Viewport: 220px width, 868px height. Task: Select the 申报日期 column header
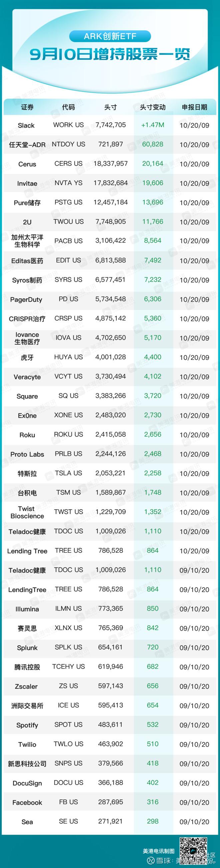click(194, 107)
